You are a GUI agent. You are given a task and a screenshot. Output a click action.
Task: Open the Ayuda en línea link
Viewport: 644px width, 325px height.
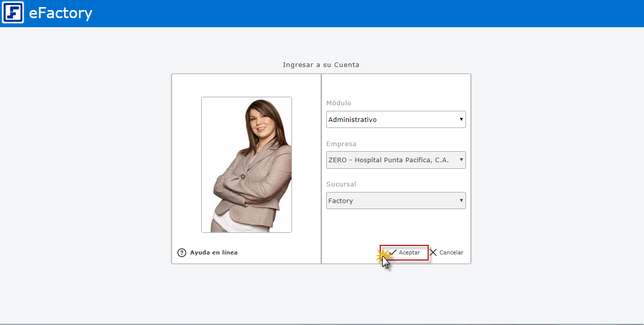click(x=214, y=253)
